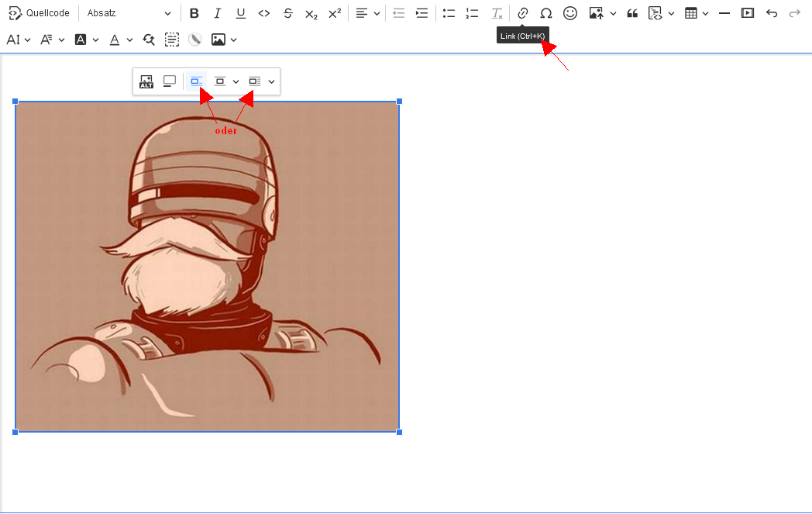Toggle italic formatting
The image size is (812, 514).
point(218,13)
